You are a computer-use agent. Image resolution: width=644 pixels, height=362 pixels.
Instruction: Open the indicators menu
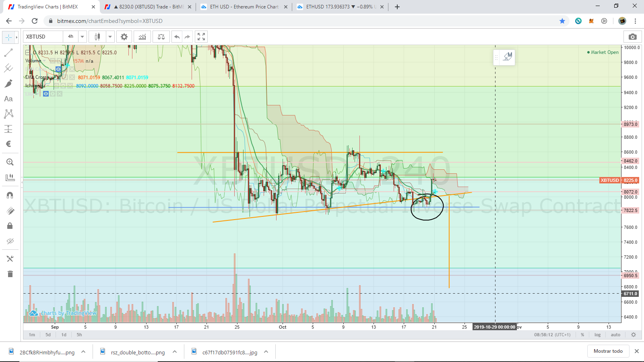pos(142,37)
